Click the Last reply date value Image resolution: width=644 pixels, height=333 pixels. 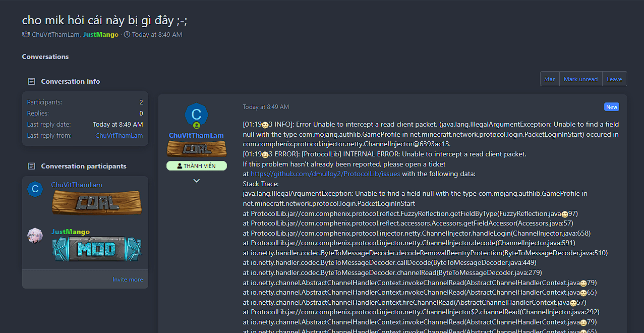coord(118,124)
